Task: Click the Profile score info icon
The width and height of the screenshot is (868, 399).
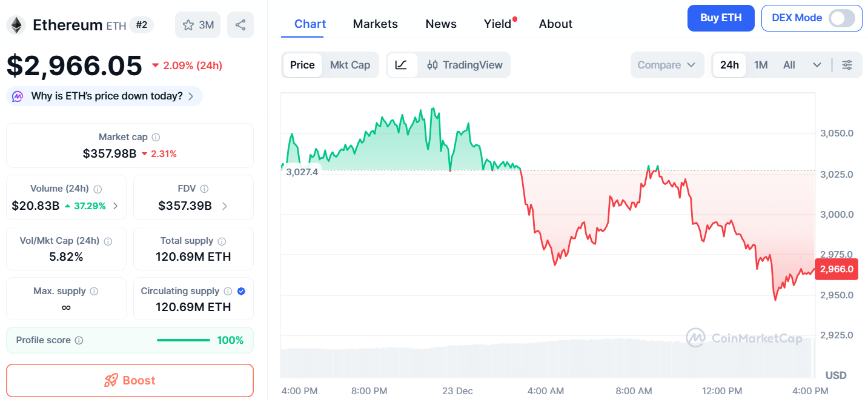Action: pyautogui.click(x=79, y=341)
